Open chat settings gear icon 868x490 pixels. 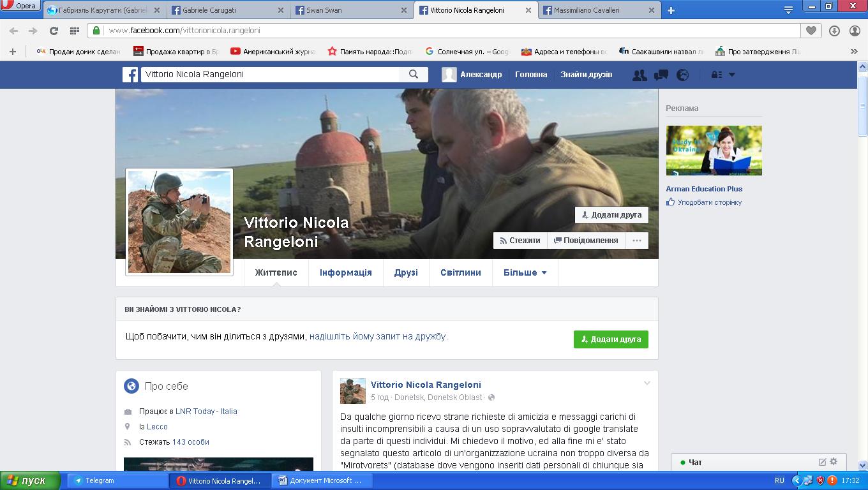(834, 461)
